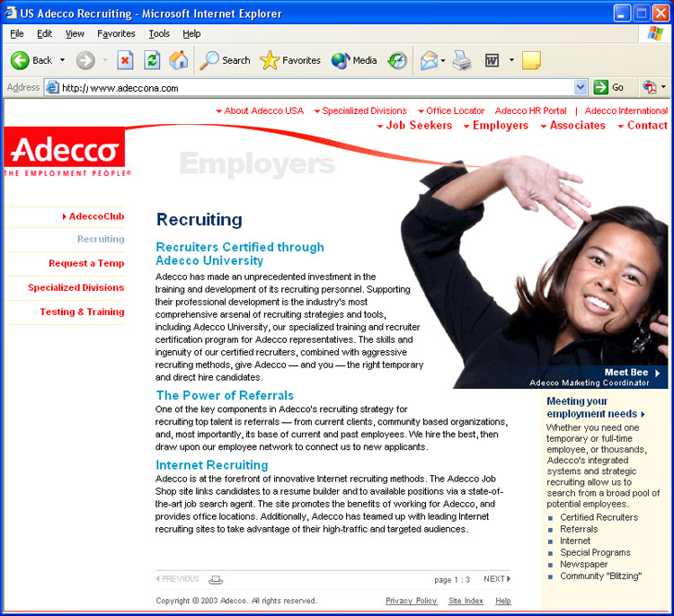Expand the About Adecco USA menu
674x616 pixels.
coord(260,110)
